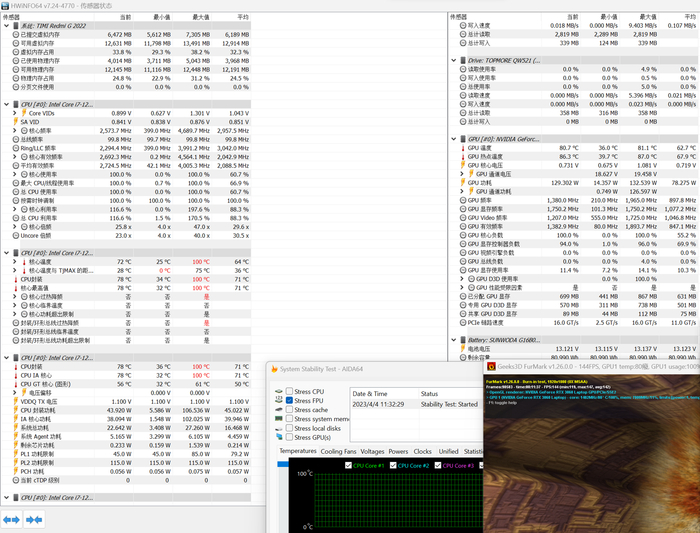
Task: Click the HWiNFO shrink-columns arrows icon
Action: (34, 520)
